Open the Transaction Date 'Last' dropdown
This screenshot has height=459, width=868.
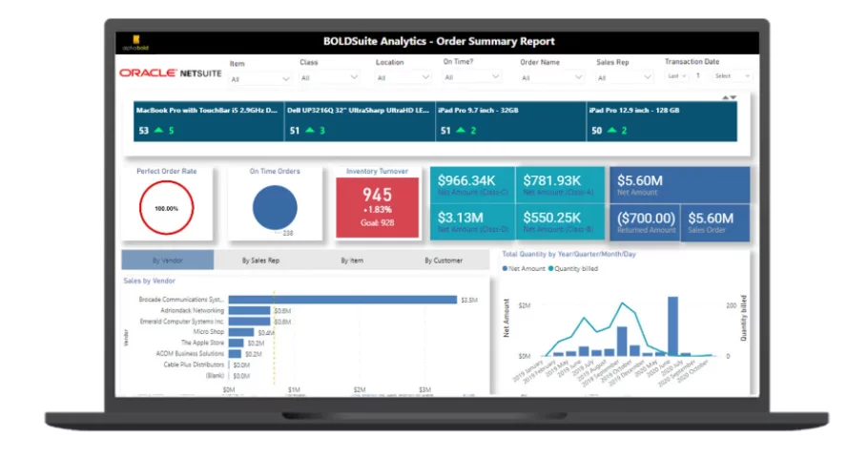click(x=676, y=75)
